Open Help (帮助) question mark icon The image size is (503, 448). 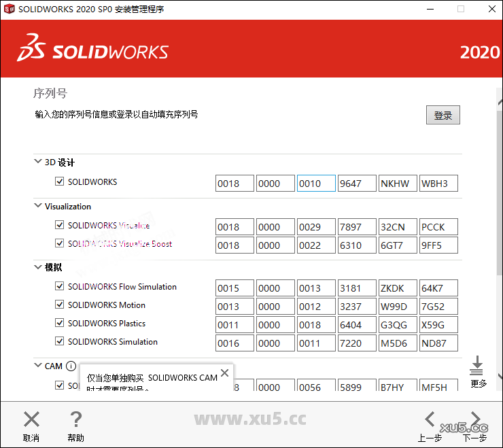click(x=76, y=419)
